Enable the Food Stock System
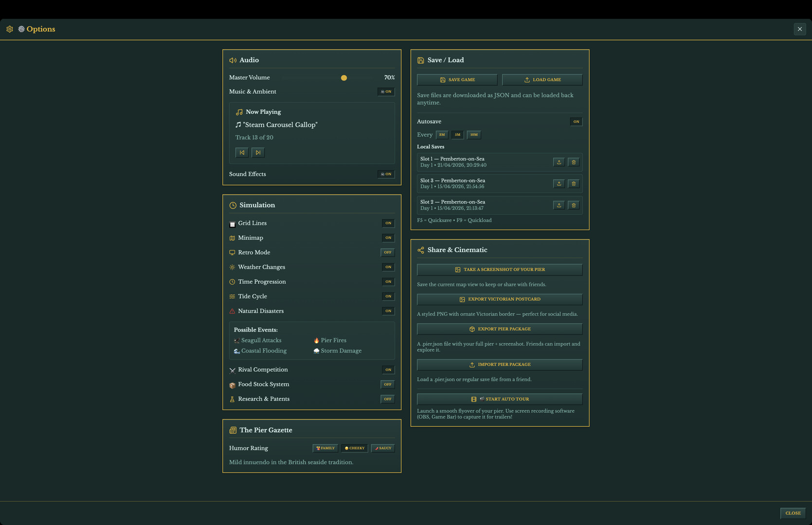The height and width of the screenshot is (525, 812). click(x=387, y=385)
